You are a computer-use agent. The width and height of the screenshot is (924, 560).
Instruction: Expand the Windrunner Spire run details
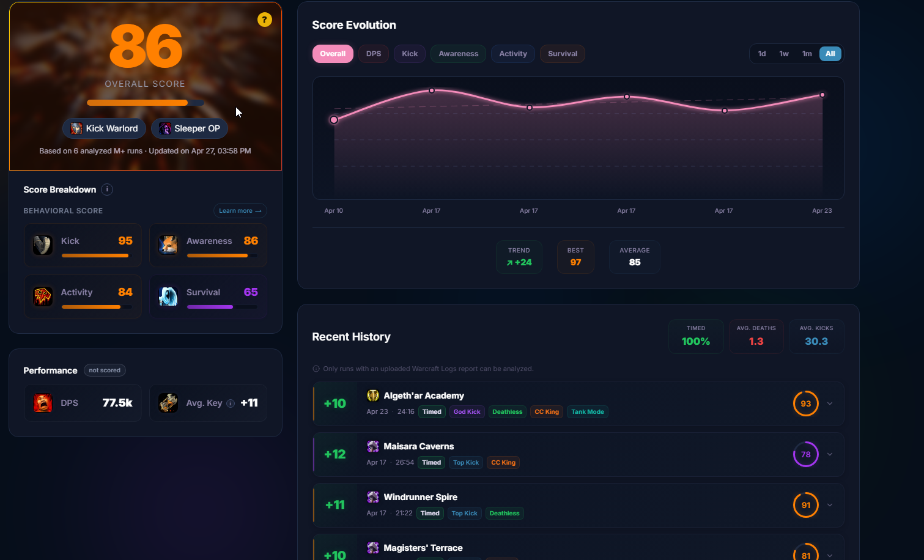[830, 505]
